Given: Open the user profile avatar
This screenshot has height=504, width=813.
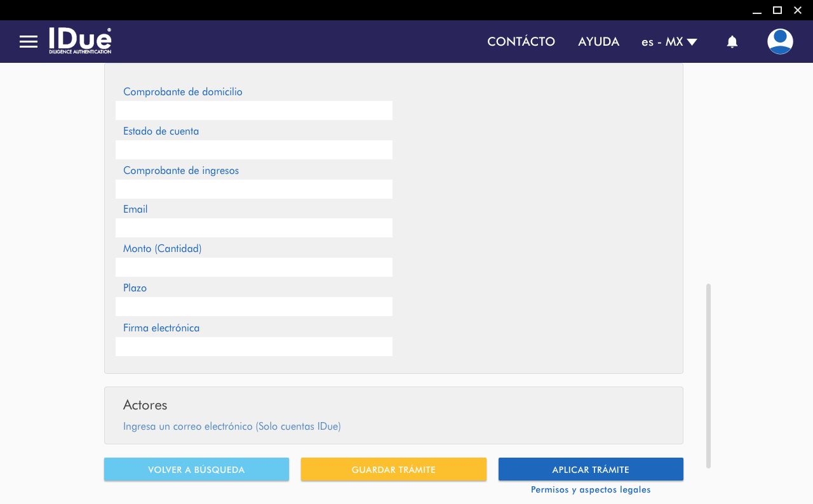Looking at the screenshot, I should pos(779,42).
